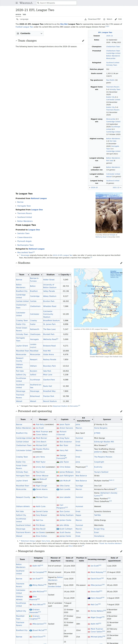Open Holker Street stadium link
Viewport: 138px width, 644px height.
pos(49,280)
